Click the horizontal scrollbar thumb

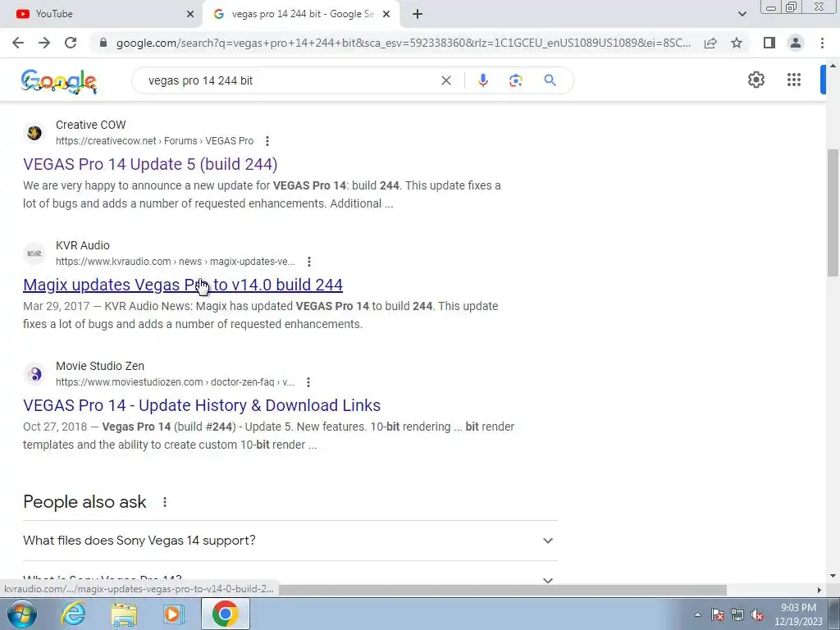503,591
